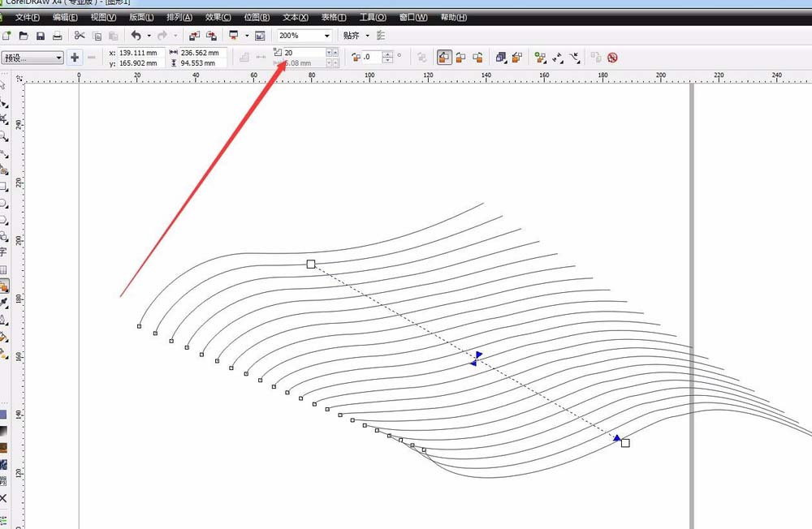The image size is (812, 529).
Task: Select Clockwise blend mode
Action: [x=461, y=58]
